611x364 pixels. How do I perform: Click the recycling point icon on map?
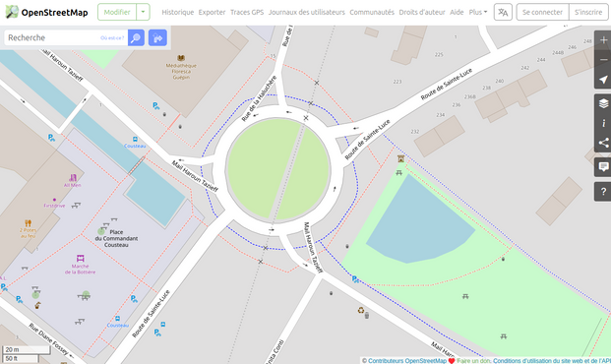pos(361,310)
